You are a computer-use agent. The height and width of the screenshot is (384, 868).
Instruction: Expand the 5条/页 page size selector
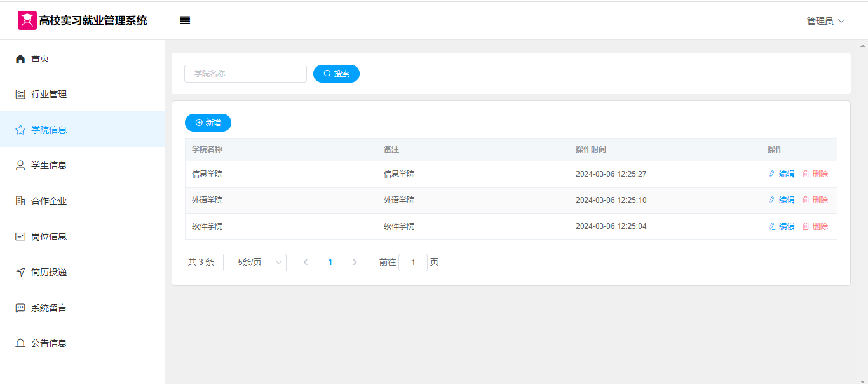pos(254,263)
